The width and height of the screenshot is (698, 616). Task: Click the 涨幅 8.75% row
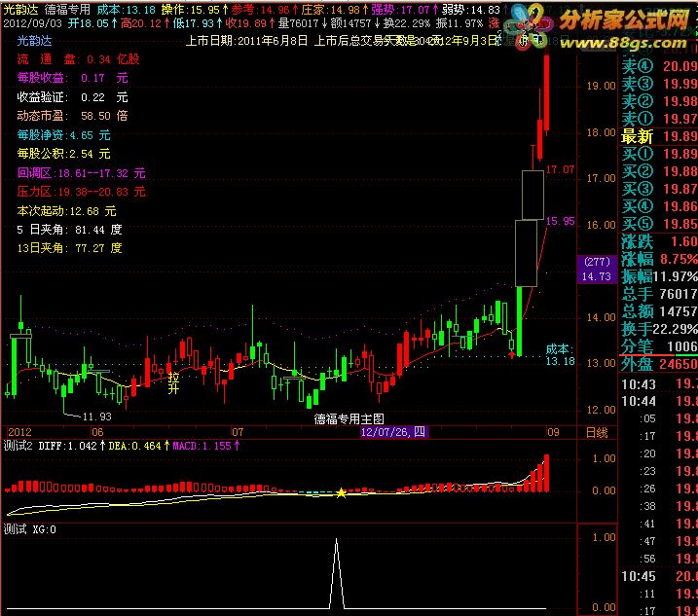[x=659, y=259]
